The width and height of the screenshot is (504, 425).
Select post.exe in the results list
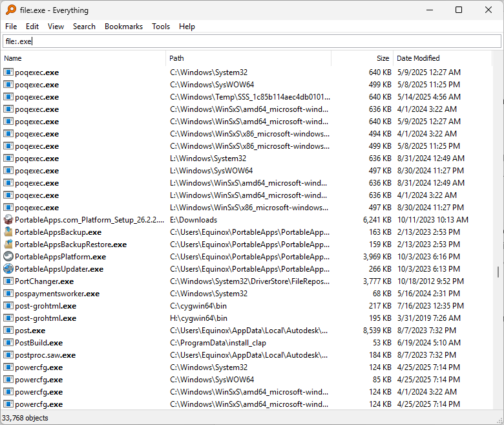pos(30,331)
